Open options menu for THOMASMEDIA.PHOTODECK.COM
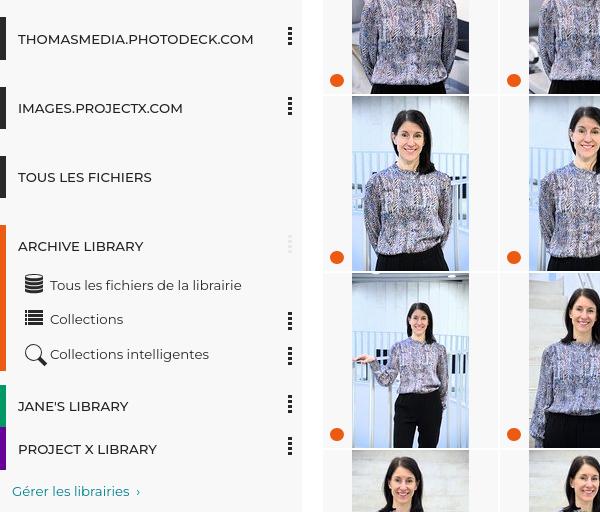 (x=290, y=36)
